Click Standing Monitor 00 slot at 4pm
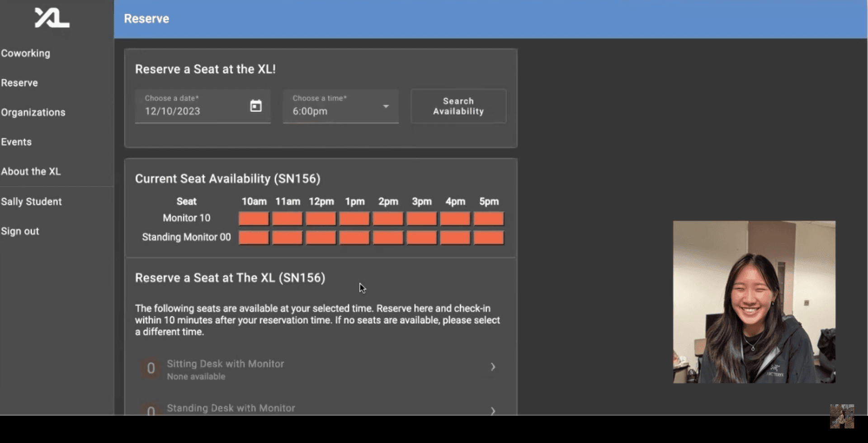Viewport: 868px width, 443px height. (x=455, y=238)
